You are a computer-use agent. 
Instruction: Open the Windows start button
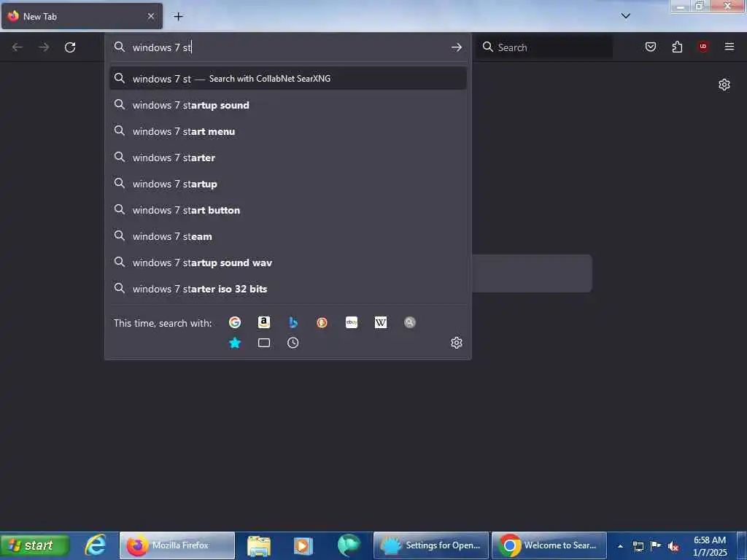(x=35, y=545)
